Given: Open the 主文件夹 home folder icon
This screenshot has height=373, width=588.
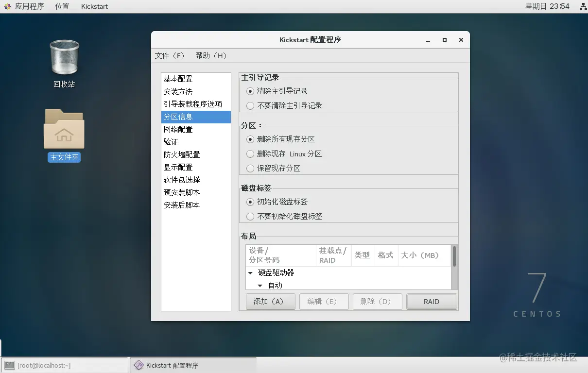Looking at the screenshot, I should point(64,129).
